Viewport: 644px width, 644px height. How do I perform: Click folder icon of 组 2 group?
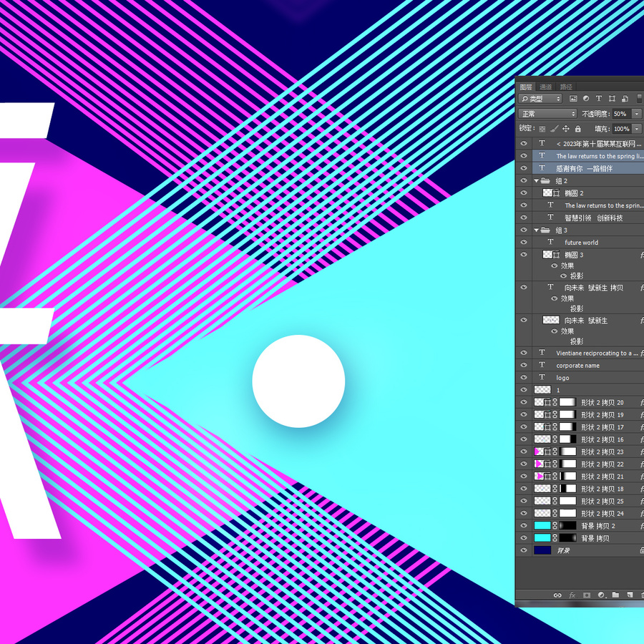(545, 180)
